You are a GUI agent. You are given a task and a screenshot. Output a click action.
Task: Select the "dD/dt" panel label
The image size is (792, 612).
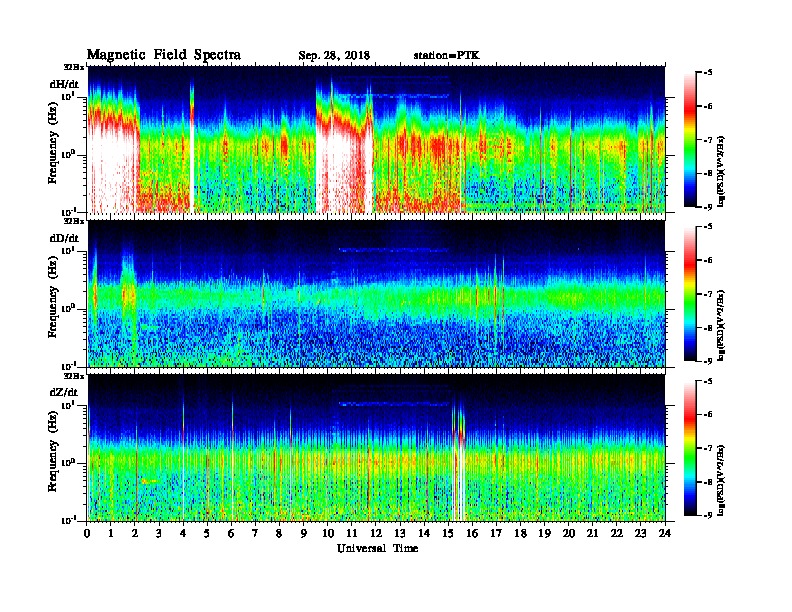pyautogui.click(x=64, y=238)
